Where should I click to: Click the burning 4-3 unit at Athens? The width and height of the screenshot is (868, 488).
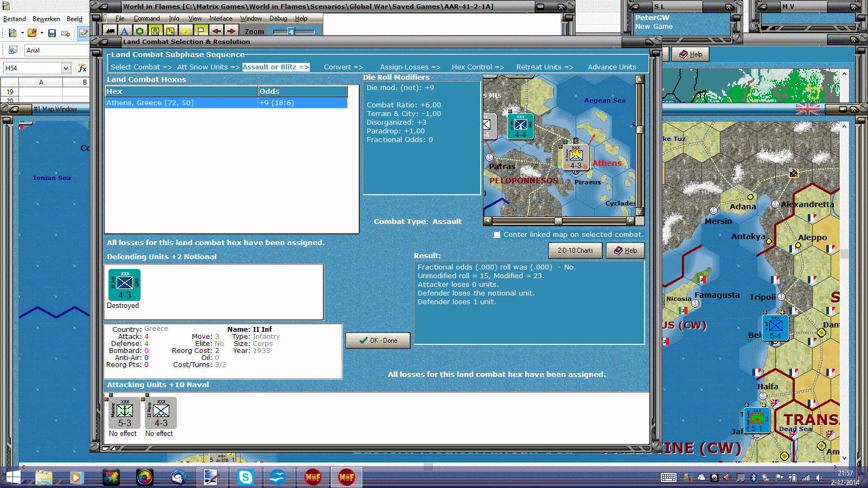[576, 158]
